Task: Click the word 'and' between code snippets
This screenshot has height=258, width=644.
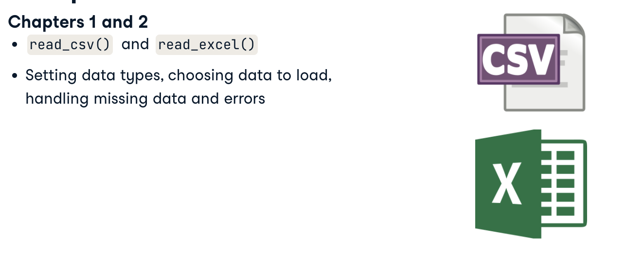Action: (135, 44)
